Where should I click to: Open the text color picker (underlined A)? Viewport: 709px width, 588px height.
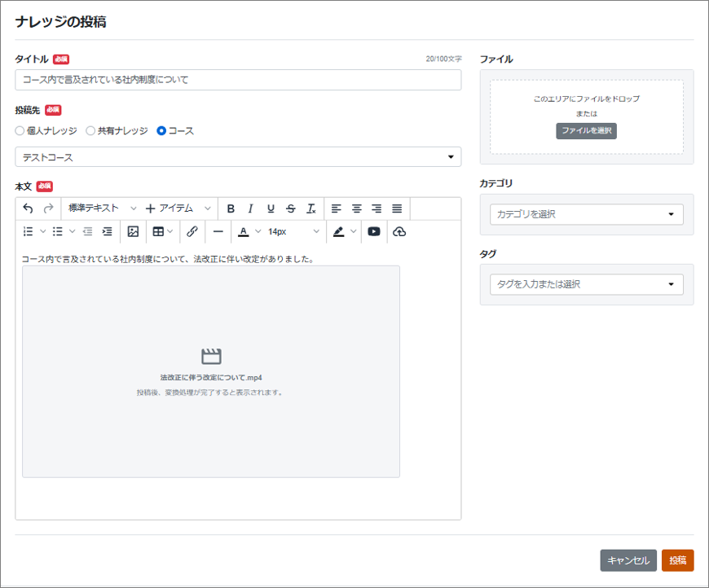[x=243, y=231]
